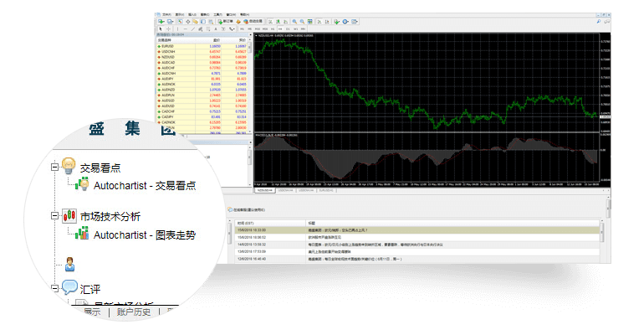
Task: Collapse the 汇评 tree node
Action: [54, 288]
